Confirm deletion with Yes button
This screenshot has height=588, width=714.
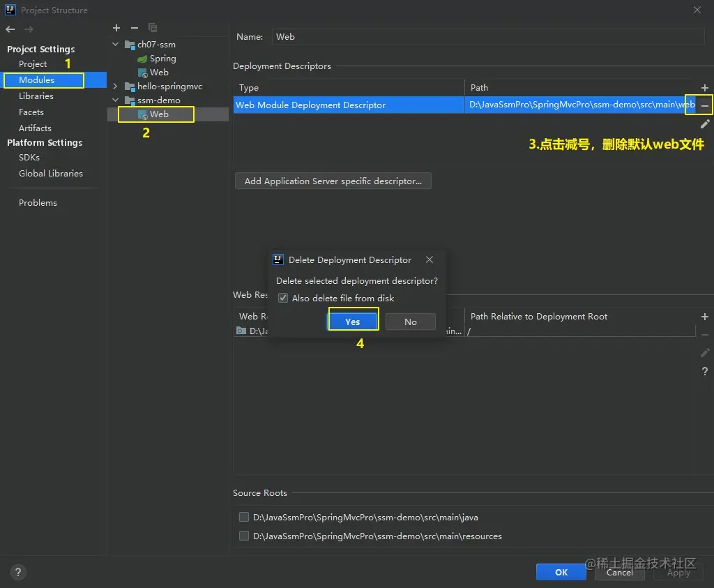353,322
